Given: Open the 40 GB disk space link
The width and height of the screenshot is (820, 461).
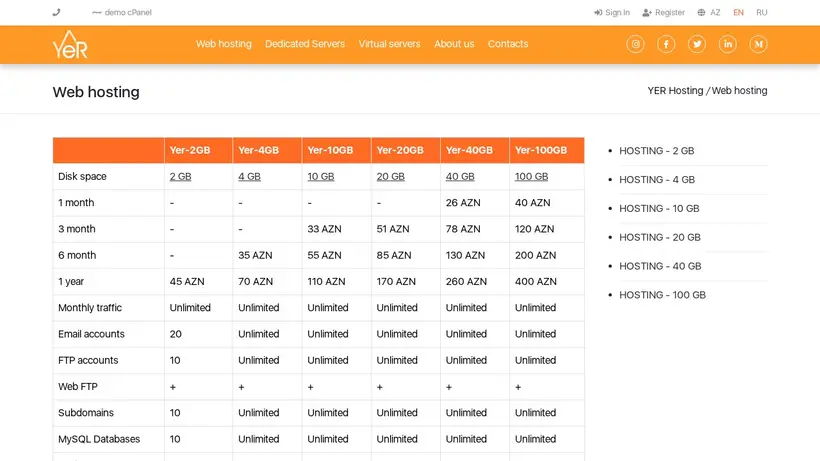Looking at the screenshot, I should pos(460,177).
